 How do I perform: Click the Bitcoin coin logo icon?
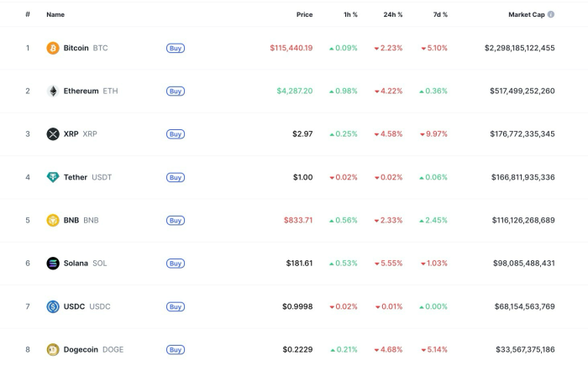coord(53,48)
